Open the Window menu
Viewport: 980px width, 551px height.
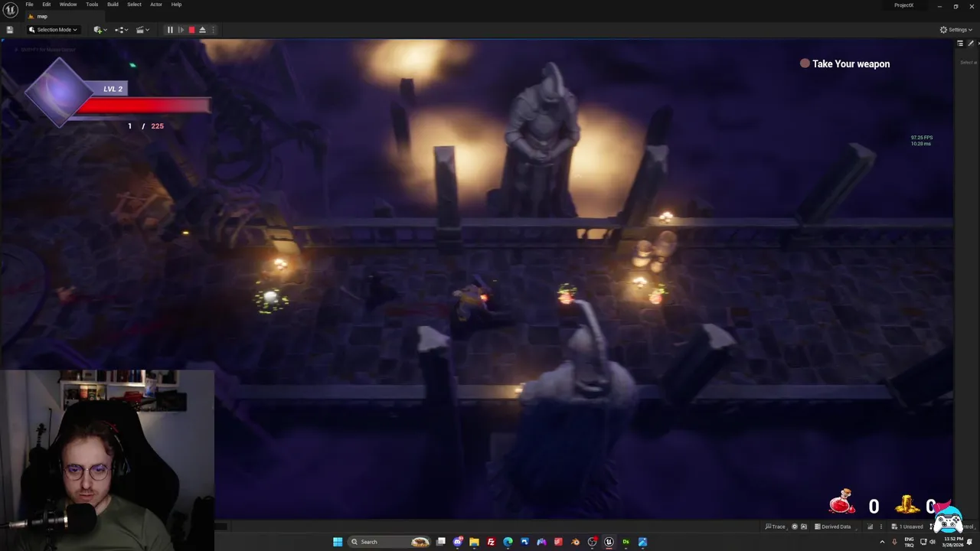68,5
